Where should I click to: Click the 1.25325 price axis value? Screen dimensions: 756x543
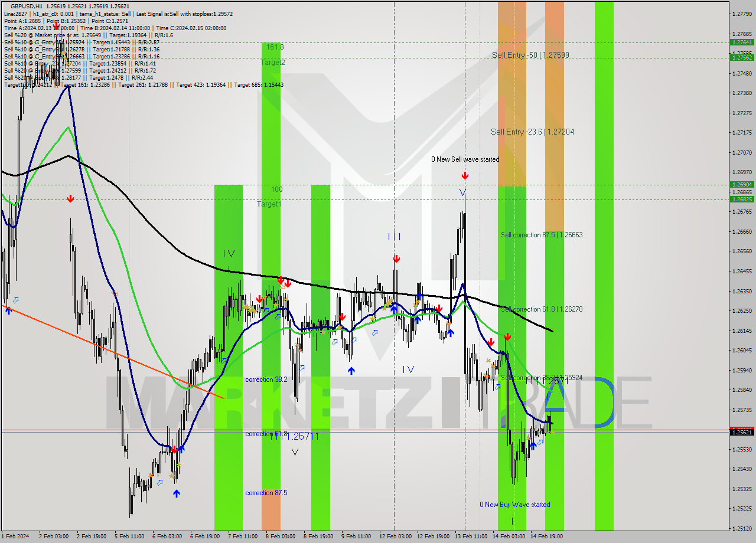[742, 489]
